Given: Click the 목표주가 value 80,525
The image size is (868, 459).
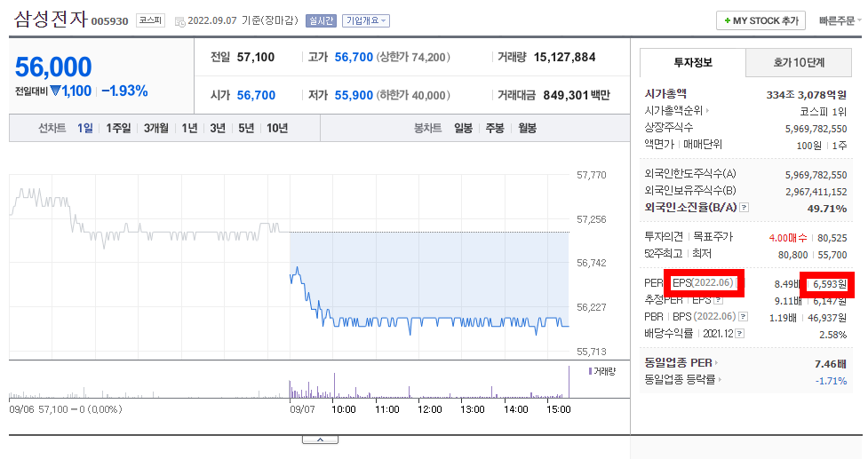Looking at the screenshot, I should 832,238.
